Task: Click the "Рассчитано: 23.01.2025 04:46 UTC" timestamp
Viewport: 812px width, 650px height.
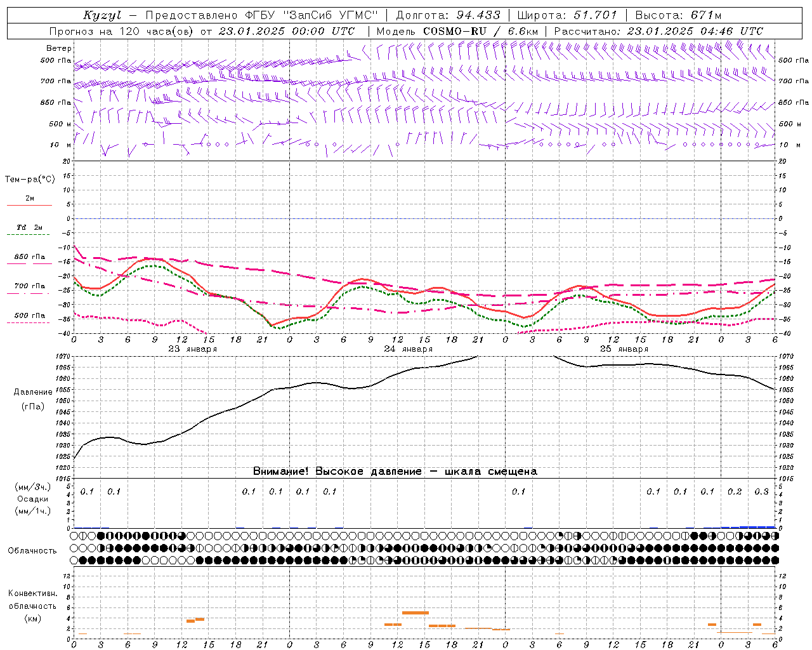Action: point(658,31)
